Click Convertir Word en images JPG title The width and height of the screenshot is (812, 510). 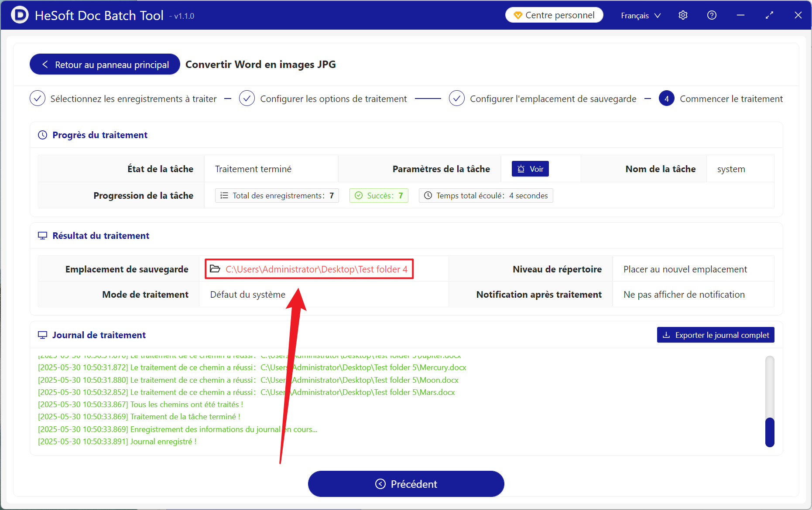click(x=260, y=65)
